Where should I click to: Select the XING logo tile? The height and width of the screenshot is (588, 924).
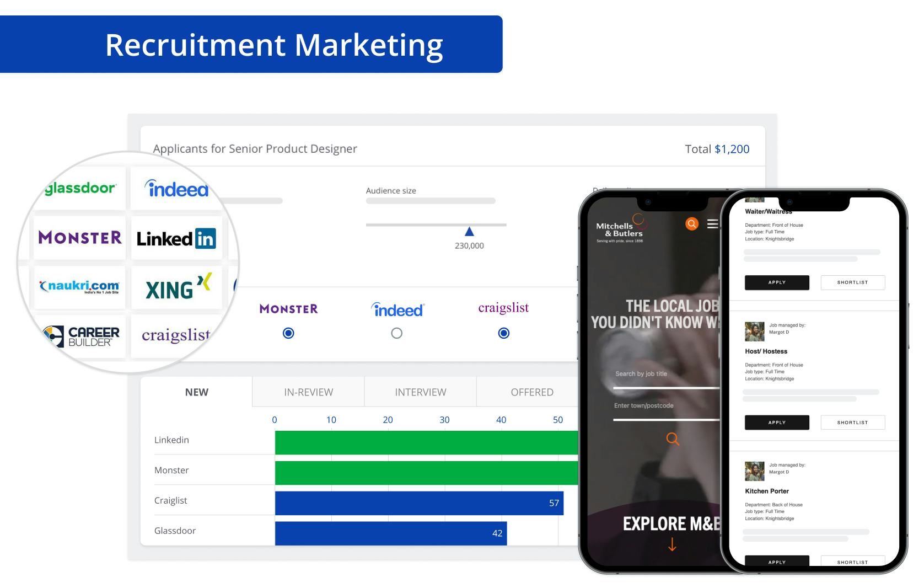[x=176, y=287]
